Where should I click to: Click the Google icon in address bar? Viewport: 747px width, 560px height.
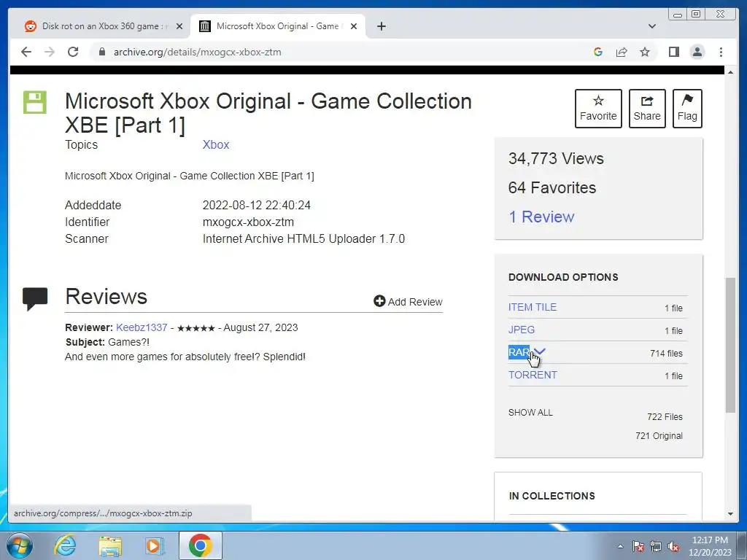(x=598, y=52)
